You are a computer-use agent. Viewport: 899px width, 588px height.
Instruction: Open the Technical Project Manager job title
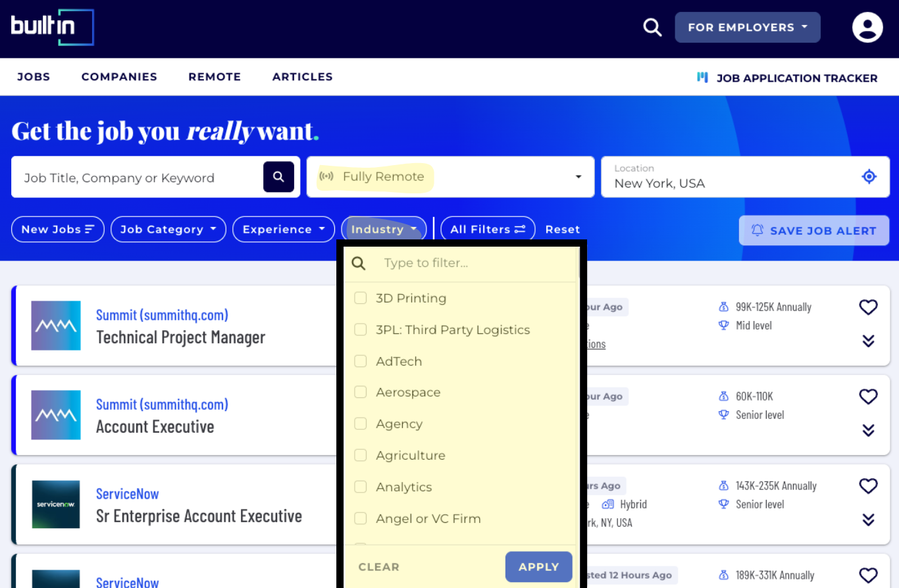[x=181, y=337]
